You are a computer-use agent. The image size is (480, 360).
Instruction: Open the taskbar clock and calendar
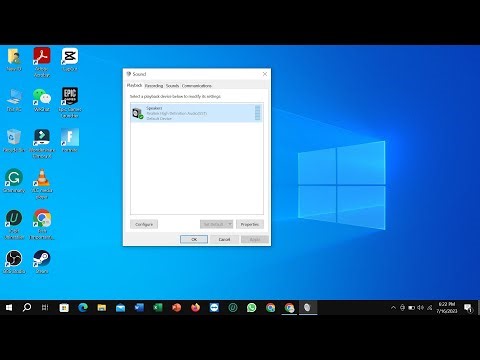pos(447,307)
